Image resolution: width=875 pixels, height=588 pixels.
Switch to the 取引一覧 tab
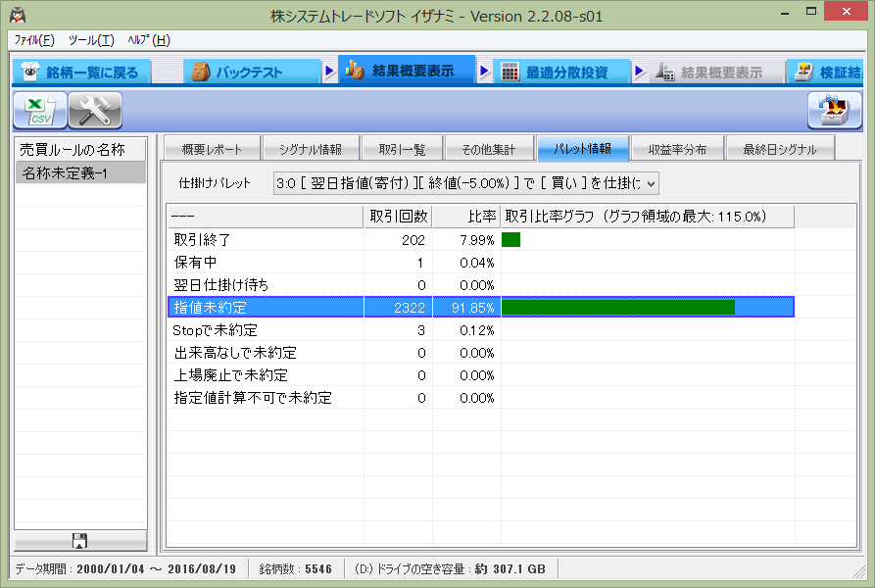(403, 149)
